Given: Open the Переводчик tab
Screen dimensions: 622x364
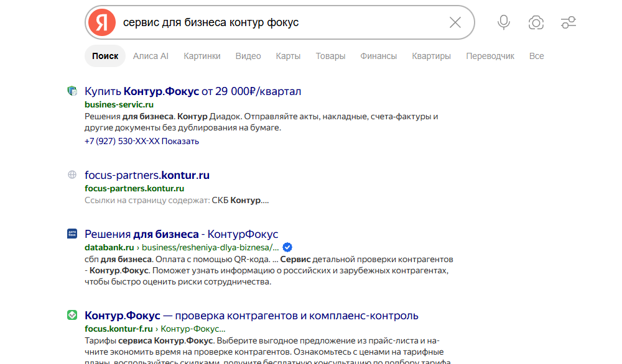Looking at the screenshot, I should [x=490, y=57].
